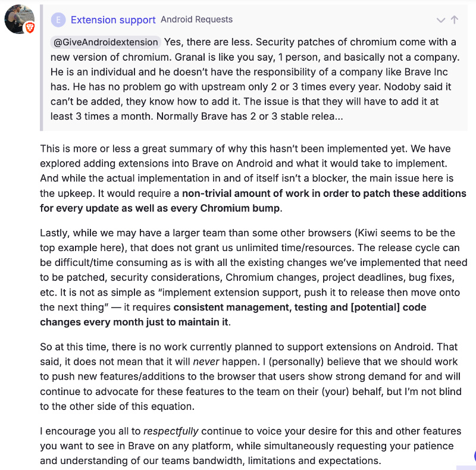Click the @GiveAndroidextension mention
Viewport: 476px width, 470px height.
click(105, 42)
